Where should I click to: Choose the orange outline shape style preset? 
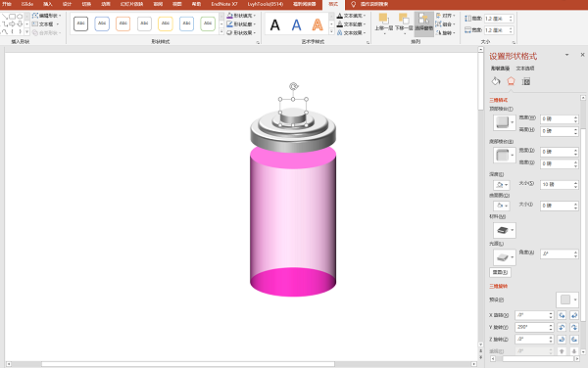pos(123,23)
